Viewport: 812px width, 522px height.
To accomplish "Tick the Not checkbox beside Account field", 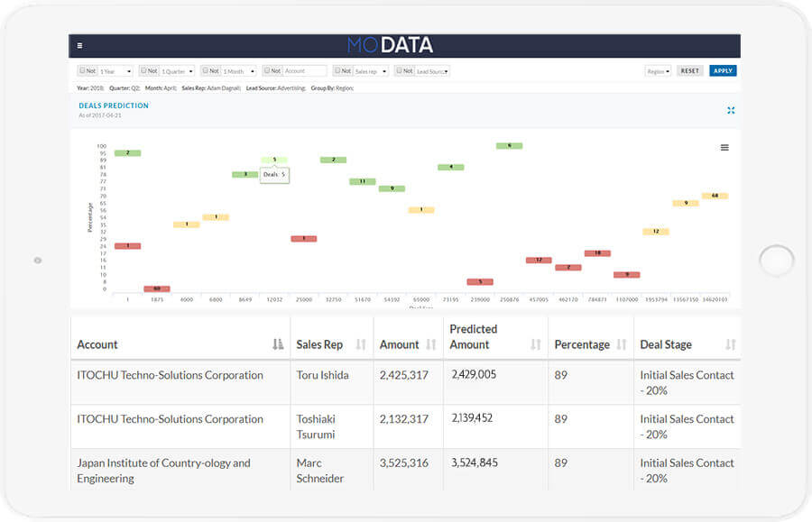I will [x=268, y=70].
